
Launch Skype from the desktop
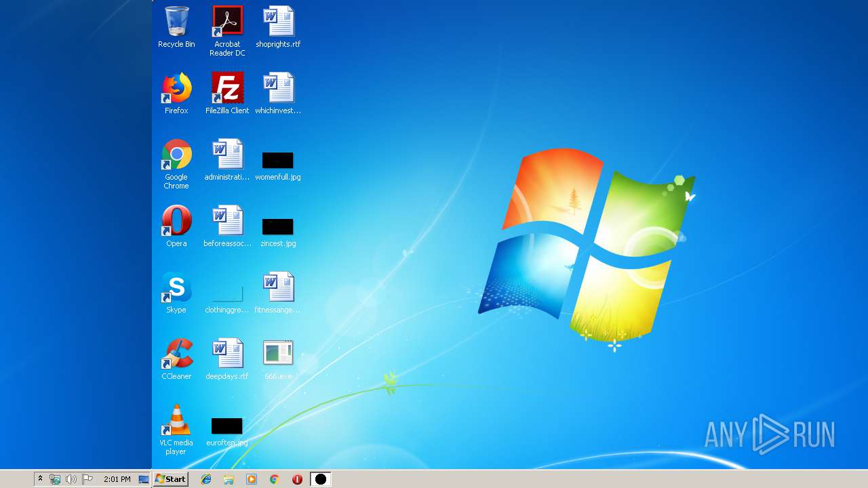pyautogui.click(x=176, y=293)
